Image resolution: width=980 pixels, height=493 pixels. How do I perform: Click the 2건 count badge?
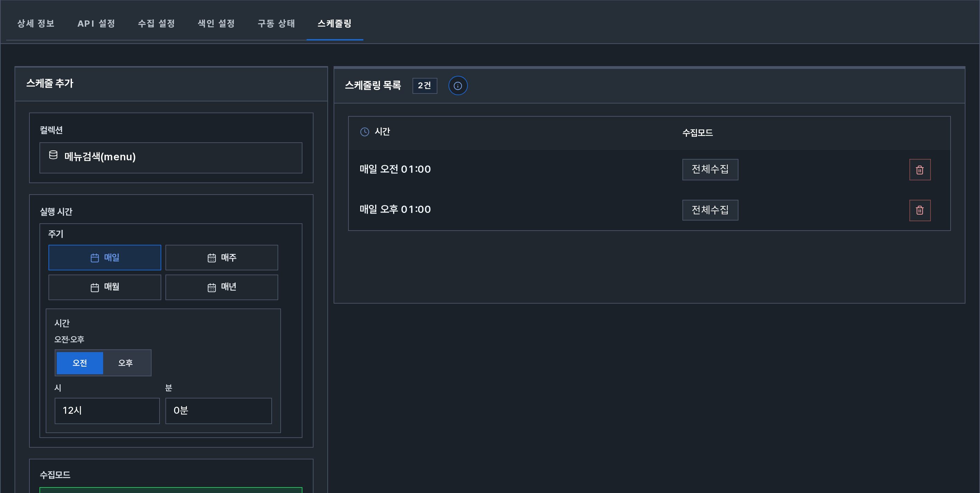coord(425,86)
